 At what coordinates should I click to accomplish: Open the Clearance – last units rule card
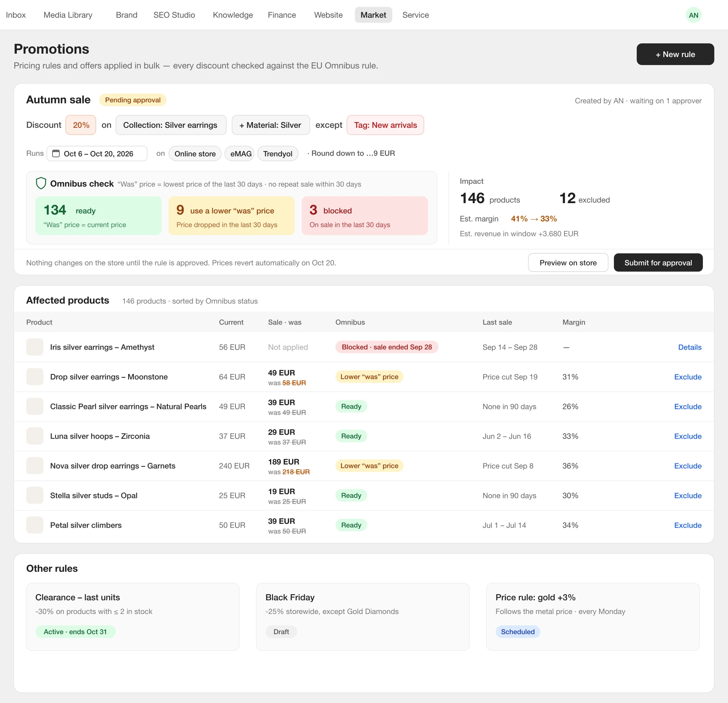click(x=133, y=617)
